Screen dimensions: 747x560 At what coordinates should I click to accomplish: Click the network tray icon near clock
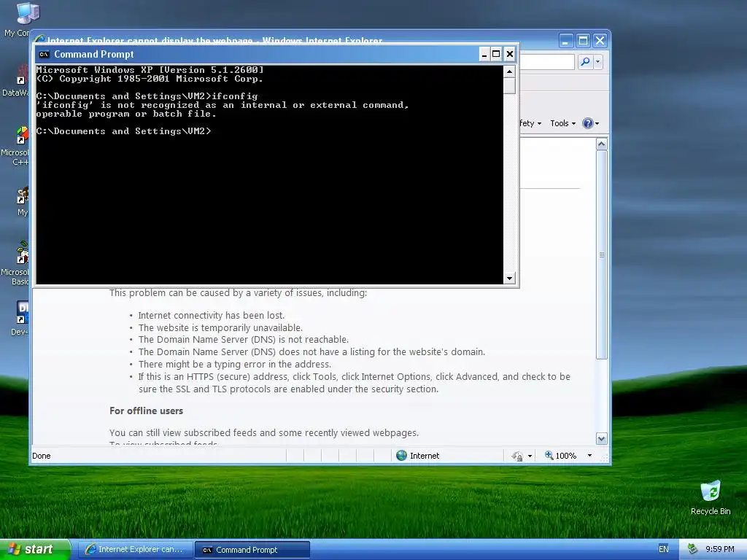692,549
